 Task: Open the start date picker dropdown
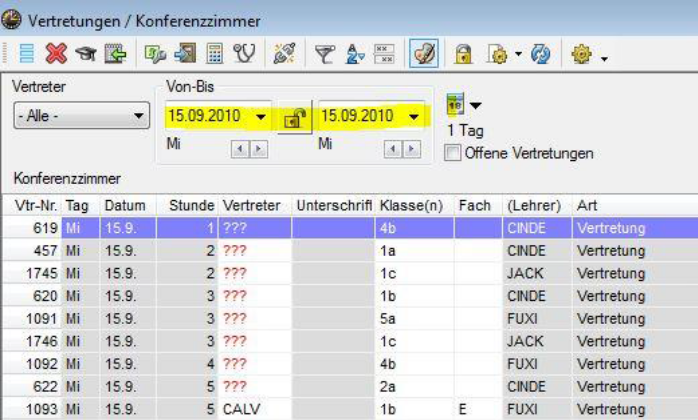click(x=261, y=117)
